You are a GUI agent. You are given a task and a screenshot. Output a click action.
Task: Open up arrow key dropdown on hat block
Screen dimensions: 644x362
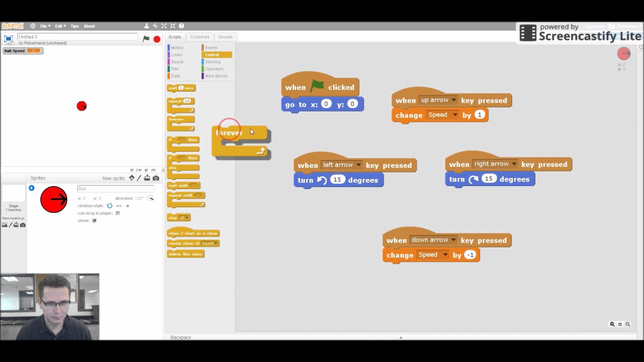click(x=439, y=100)
